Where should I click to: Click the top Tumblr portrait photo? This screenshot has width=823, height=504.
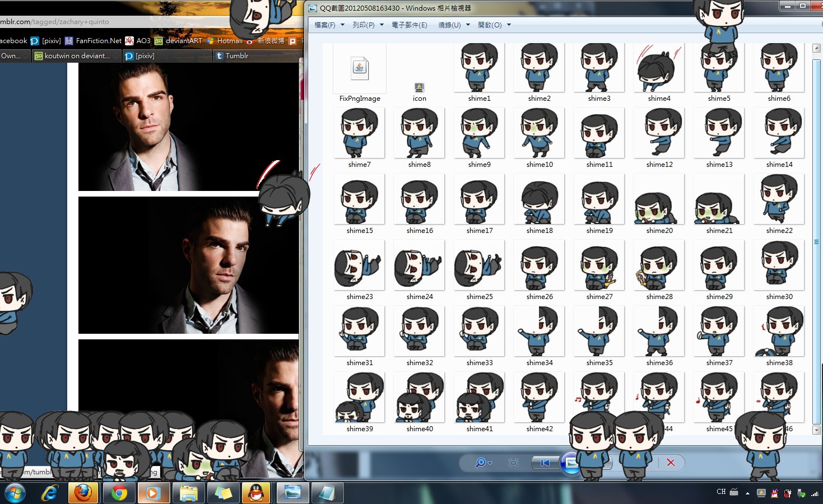click(188, 127)
